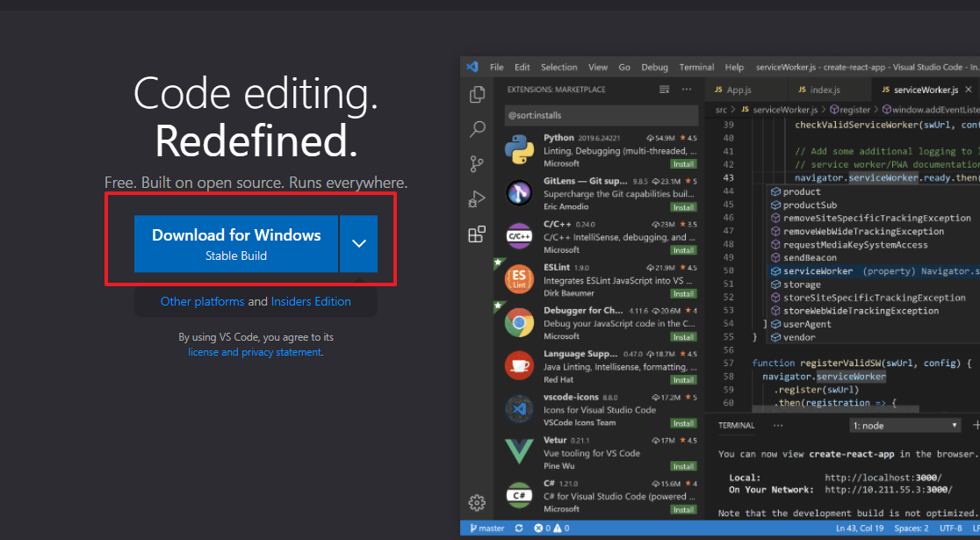Click the sync changes icon in the status bar
Image resolution: width=980 pixels, height=540 pixels.
519,528
